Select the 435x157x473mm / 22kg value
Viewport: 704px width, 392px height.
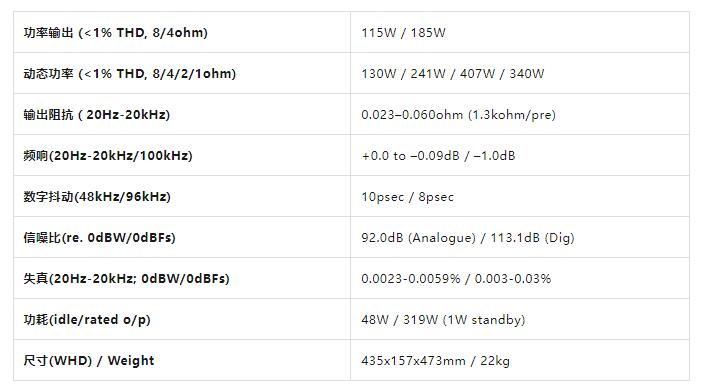click(436, 361)
